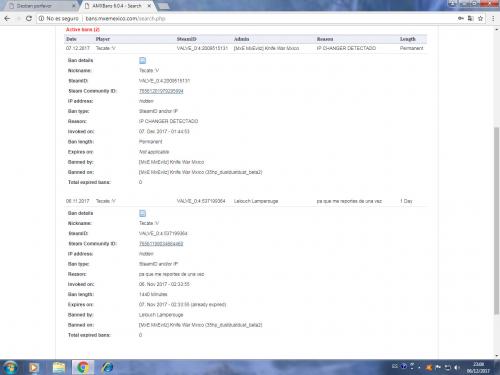Viewport: 500px width, 375px height.
Task: Click the taskbar clock showing 23:08
Action: click(x=478, y=367)
